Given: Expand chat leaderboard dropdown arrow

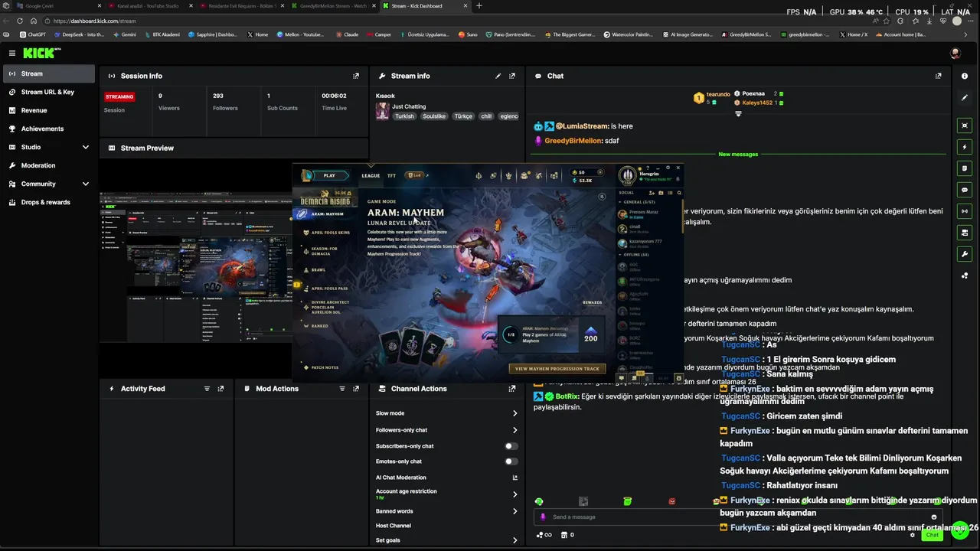Looking at the screenshot, I should point(738,114).
